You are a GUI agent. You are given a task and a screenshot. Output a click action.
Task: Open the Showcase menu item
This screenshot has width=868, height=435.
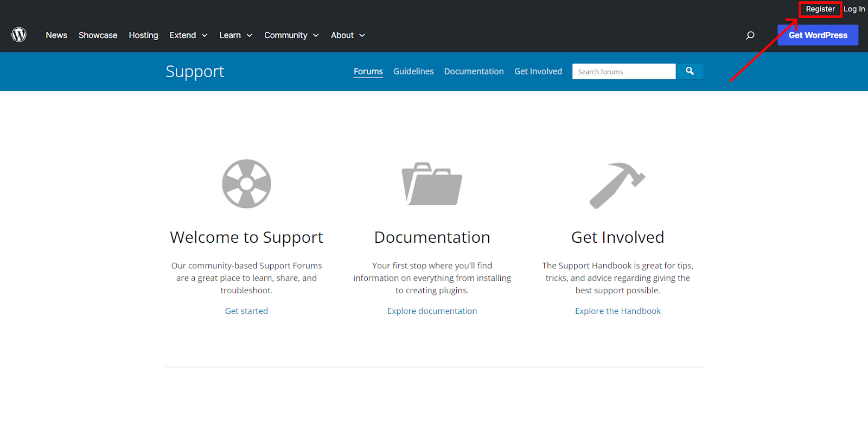[x=98, y=35]
